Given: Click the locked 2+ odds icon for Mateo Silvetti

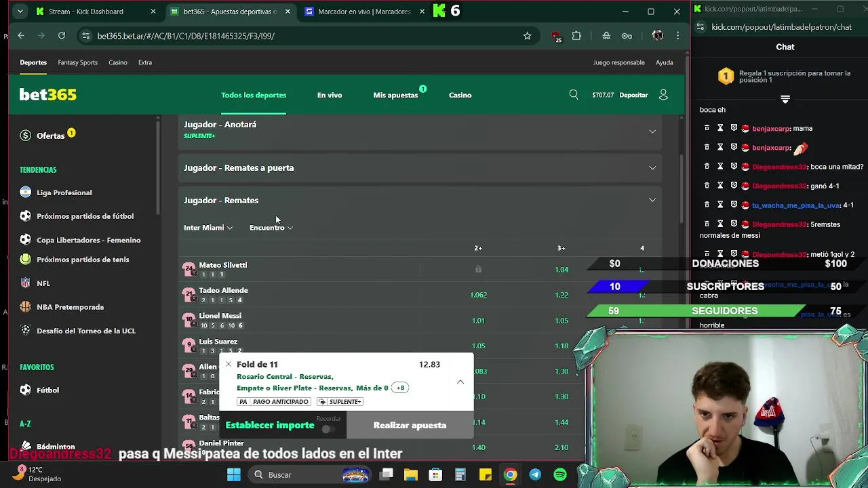Looking at the screenshot, I should [478, 270].
